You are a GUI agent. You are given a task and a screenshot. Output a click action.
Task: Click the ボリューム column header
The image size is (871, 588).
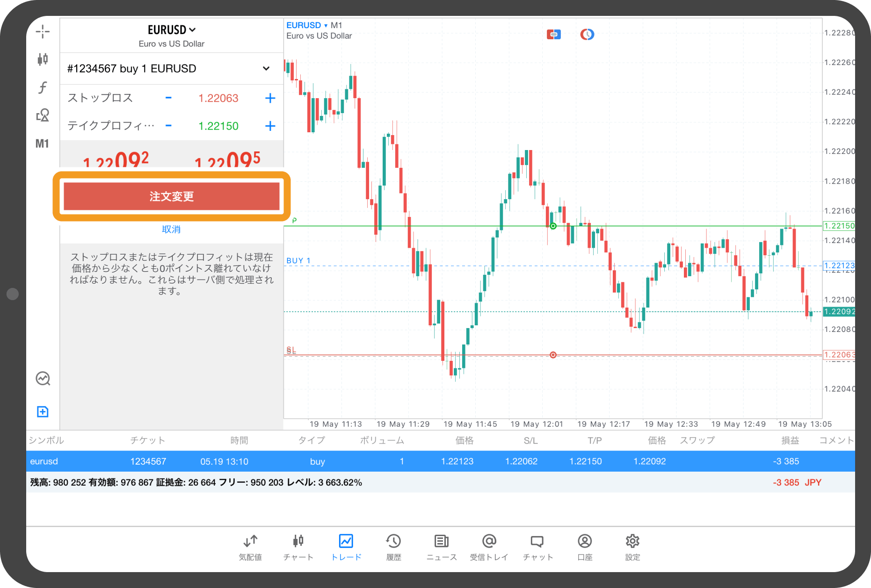[x=382, y=440]
